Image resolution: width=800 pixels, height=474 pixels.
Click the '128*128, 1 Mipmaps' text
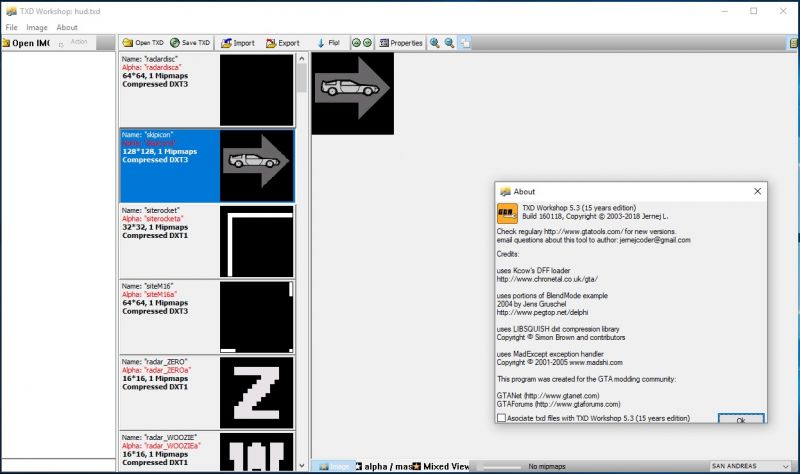[159, 152]
